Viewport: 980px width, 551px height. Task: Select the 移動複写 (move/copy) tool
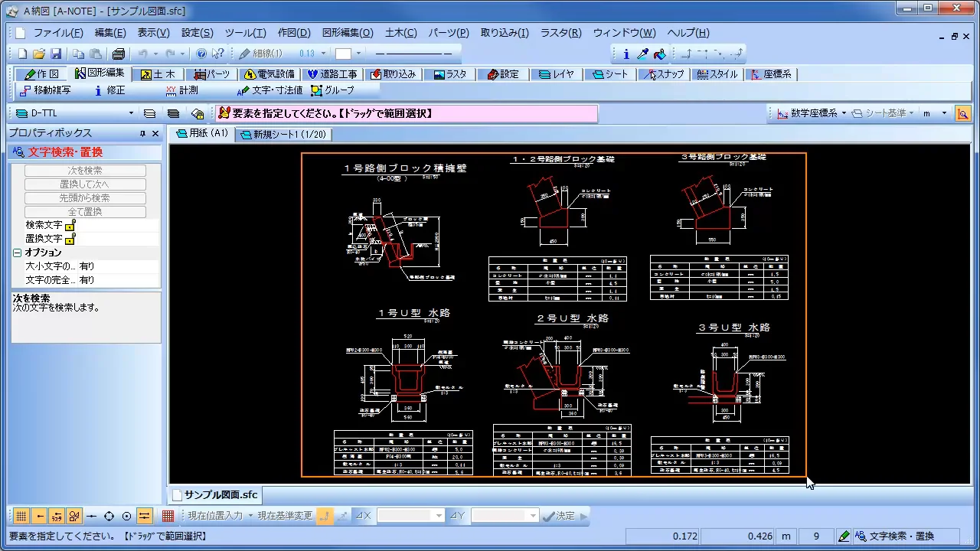click(44, 90)
